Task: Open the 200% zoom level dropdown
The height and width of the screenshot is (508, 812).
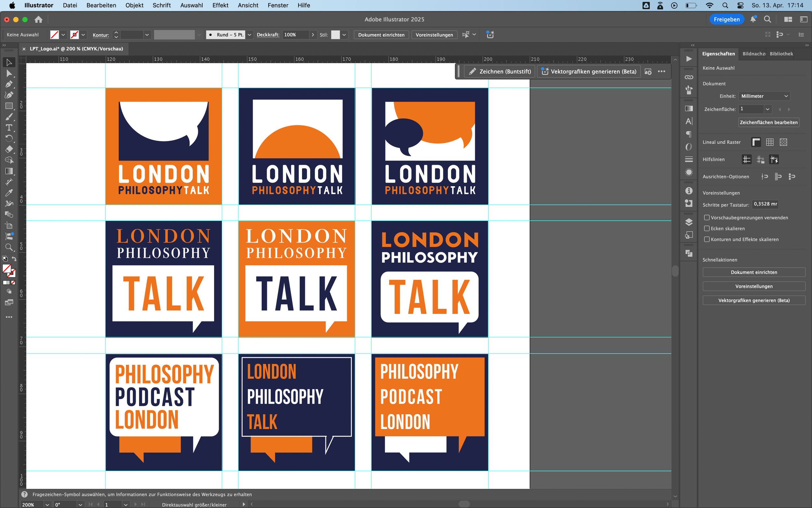Action: (47, 505)
